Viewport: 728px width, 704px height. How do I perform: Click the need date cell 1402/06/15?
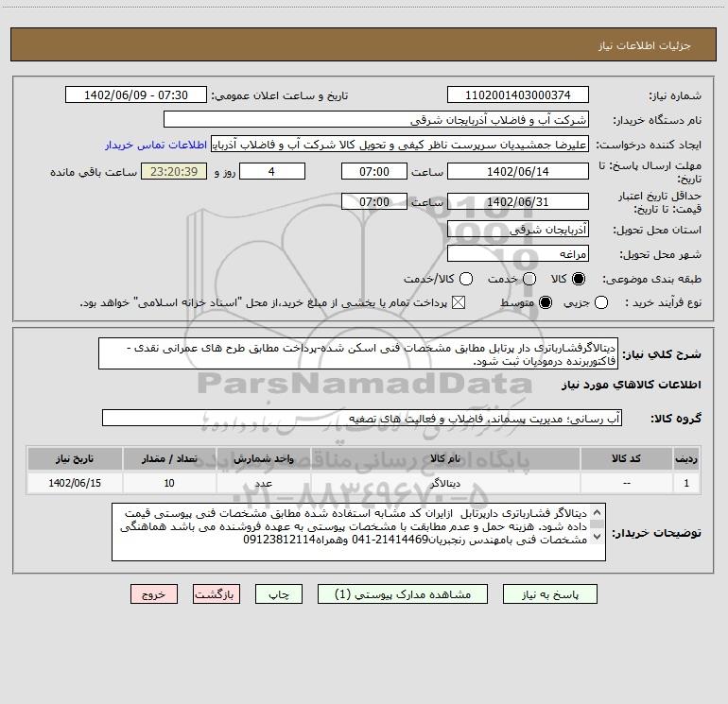pyautogui.click(x=75, y=483)
